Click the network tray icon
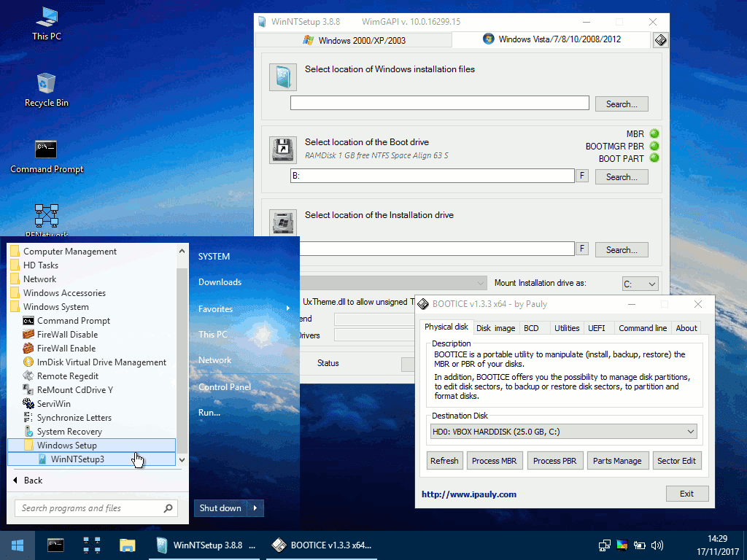The height and width of the screenshot is (560, 747). pos(605,545)
